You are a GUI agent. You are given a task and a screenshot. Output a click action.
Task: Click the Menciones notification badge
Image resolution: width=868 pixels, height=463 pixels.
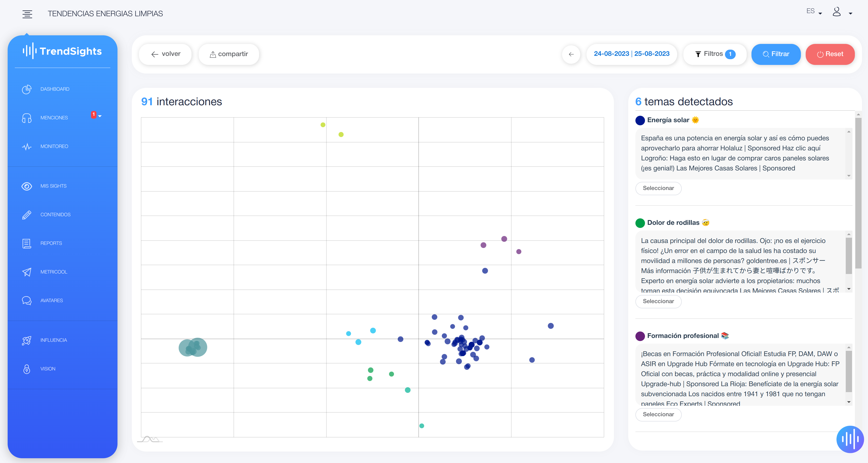(93, 115)
